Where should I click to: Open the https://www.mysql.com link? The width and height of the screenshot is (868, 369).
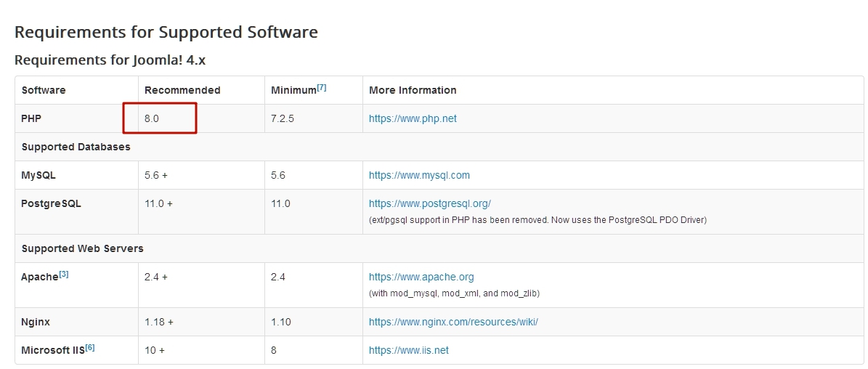(x=419, y=175)
